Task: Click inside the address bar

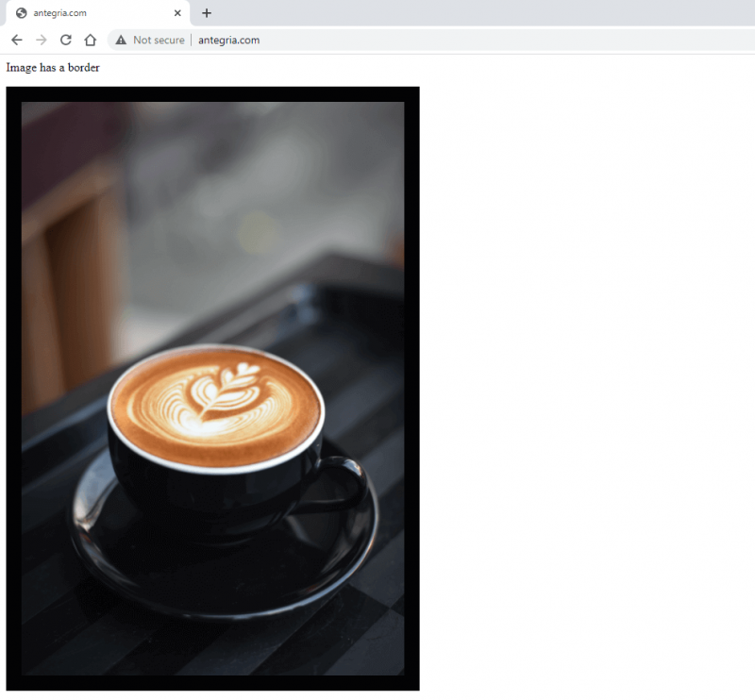Action: click(x=283, y=40)
